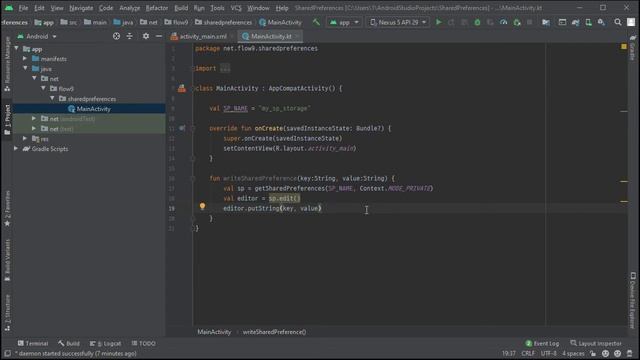The height and width of the screenshot is (360, 640).
Task: Expand the manifests folder
Action: click(25, 59)
